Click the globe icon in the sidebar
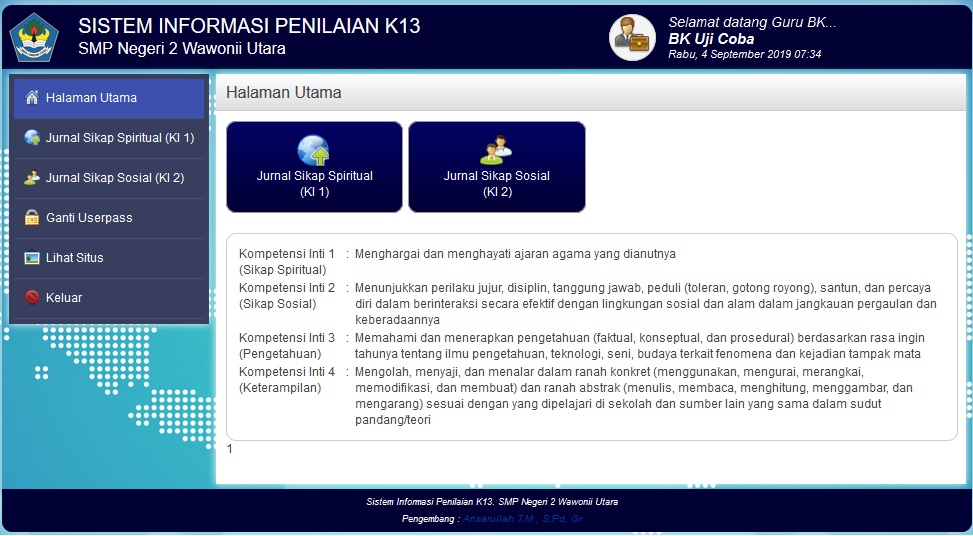The height and width of the screenshot is (536, 973). tap(32, 138)
